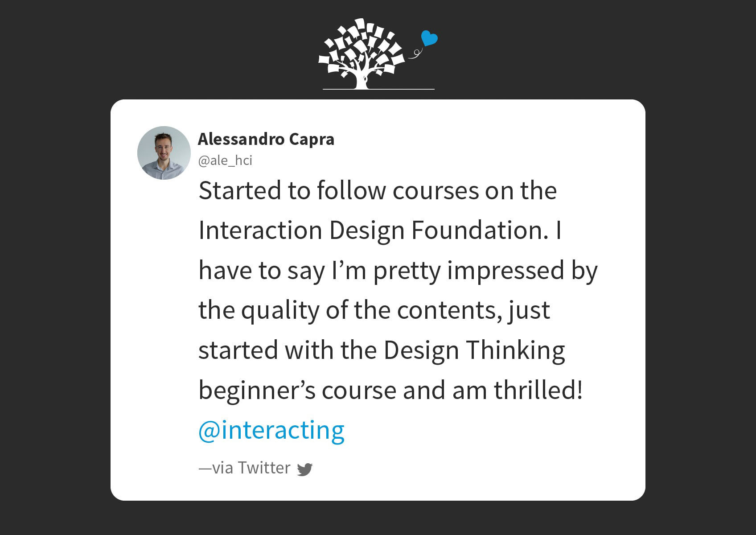
Task: Click the curled balloon string under the heart
Action: (x=415, y=53)
